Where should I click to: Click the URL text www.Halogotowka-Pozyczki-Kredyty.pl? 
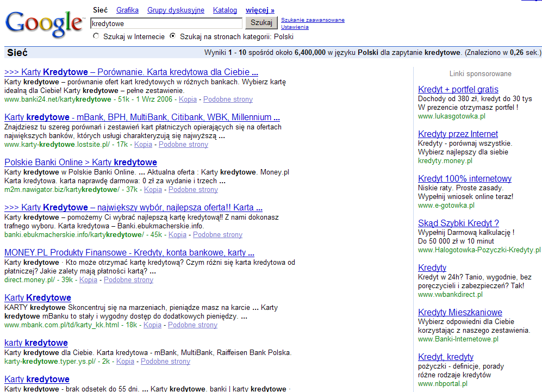click(479, 250)
